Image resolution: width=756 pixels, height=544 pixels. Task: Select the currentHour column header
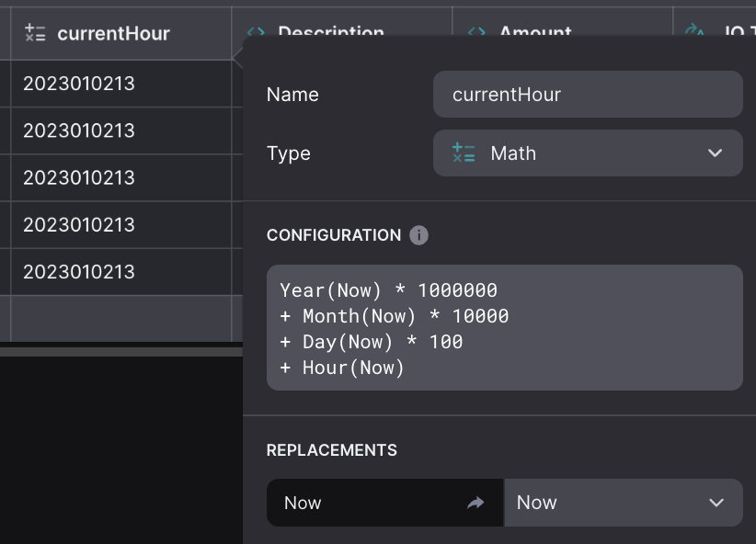coord(121,33)
